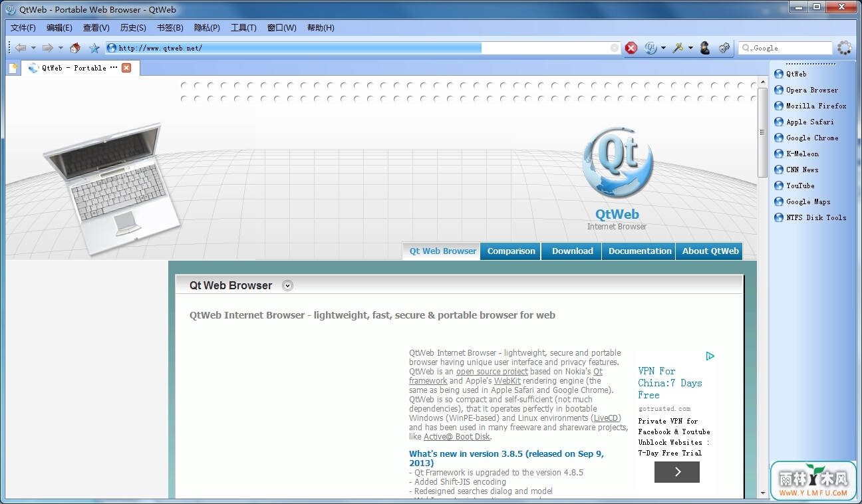This screenshot has width=862, height=504.
Task: Follow the open source project link
Action: pos(492,372)
